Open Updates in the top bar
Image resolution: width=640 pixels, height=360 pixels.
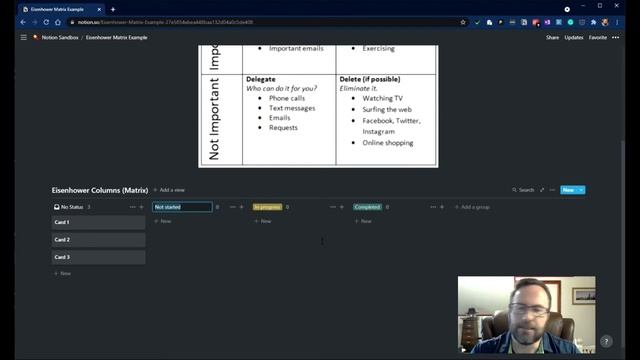[x=573, y=37]
